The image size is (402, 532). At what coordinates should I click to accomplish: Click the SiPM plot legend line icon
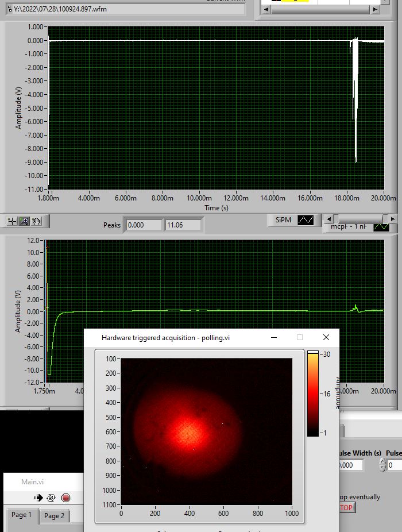(x=306, y=220)
